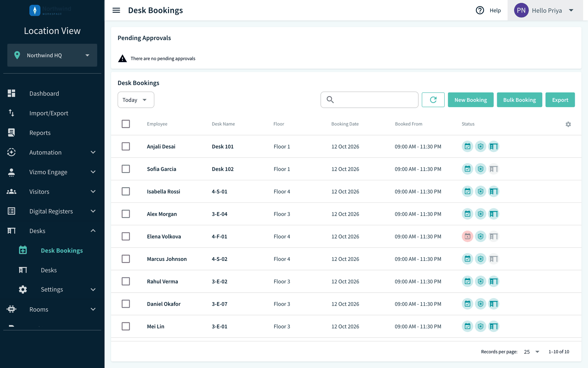
Task: Click the Bulk Booking button
Action: point(519,100)
